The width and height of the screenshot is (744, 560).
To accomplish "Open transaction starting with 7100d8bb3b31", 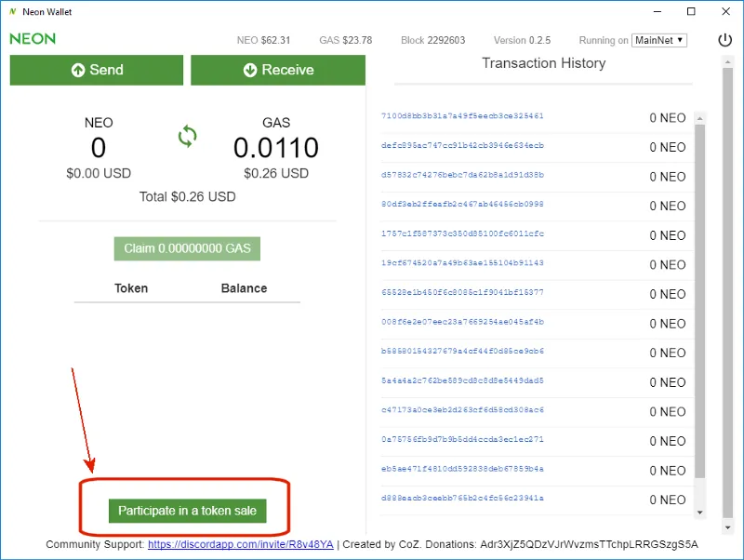I will [462, 115].
